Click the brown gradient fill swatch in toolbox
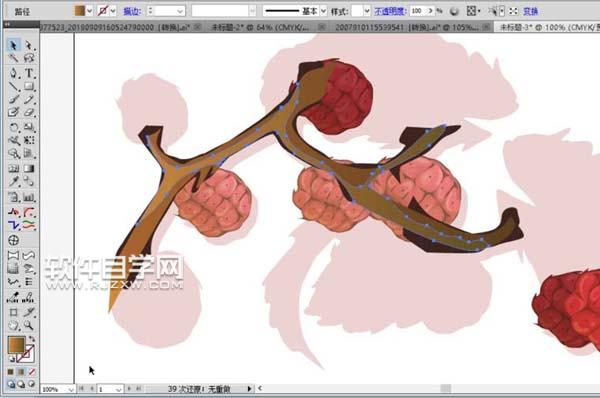The image size is (600, 398). 16,344
